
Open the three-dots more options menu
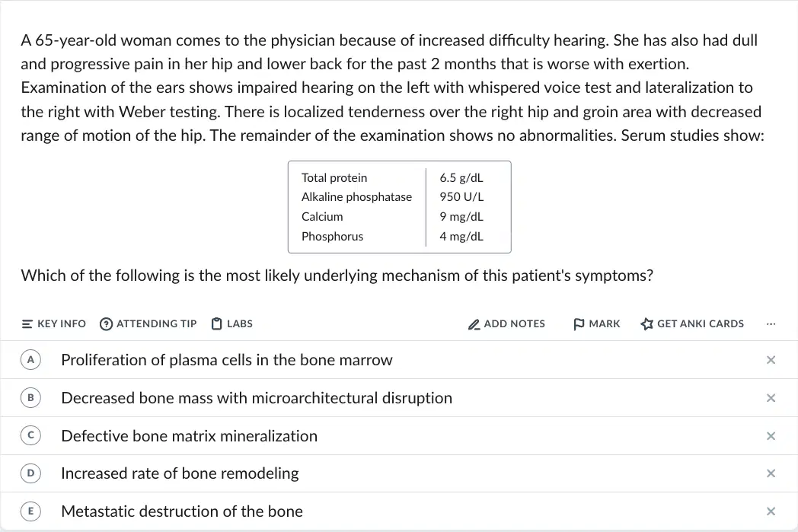pyautogui.click(x=771, y=324)
